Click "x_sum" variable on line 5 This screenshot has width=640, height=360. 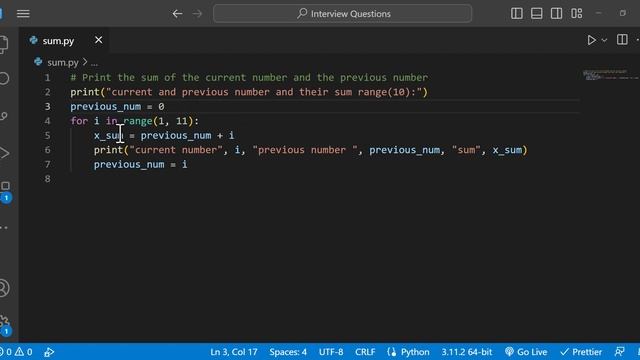click(x=109, y=136)
